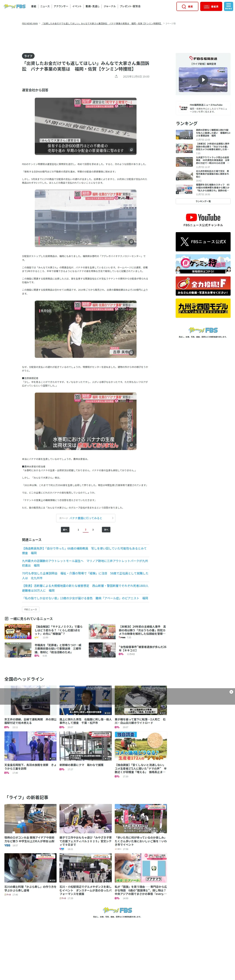Click the 前へ pagination button
This screenshot has width=235, height=980.
[65, 530]
